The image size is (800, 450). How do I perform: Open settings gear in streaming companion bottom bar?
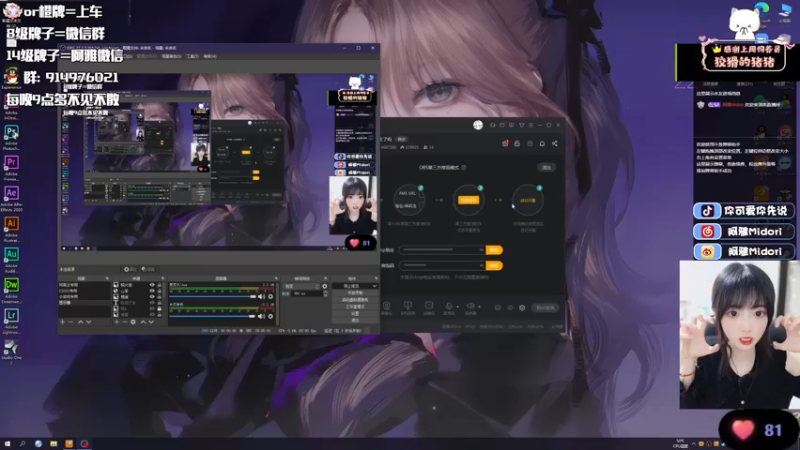point(522,308)
